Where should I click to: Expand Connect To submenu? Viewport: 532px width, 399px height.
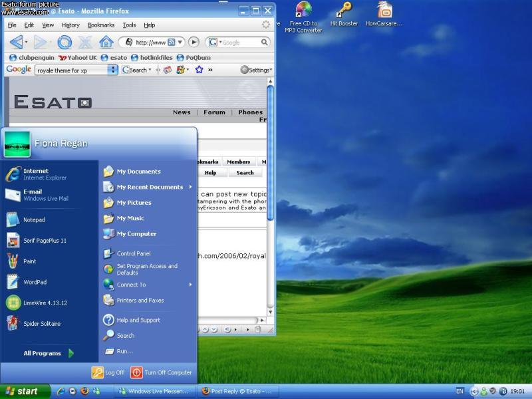(x=190, y=285)
